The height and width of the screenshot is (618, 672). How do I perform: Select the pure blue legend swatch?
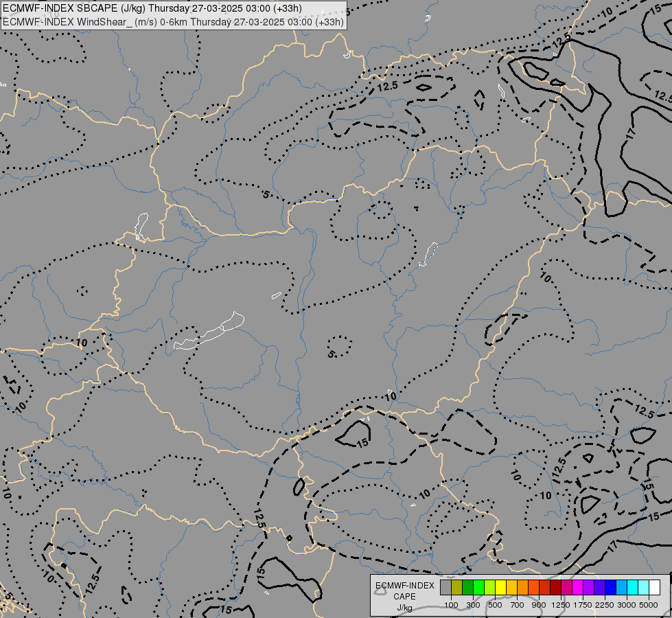click(610, 588)
